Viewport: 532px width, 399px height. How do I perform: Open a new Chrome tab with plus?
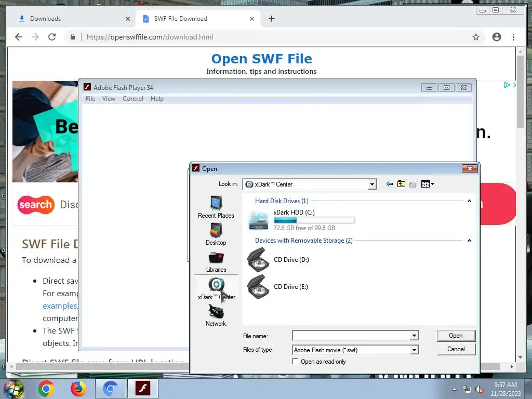click(x=271, y=19)
